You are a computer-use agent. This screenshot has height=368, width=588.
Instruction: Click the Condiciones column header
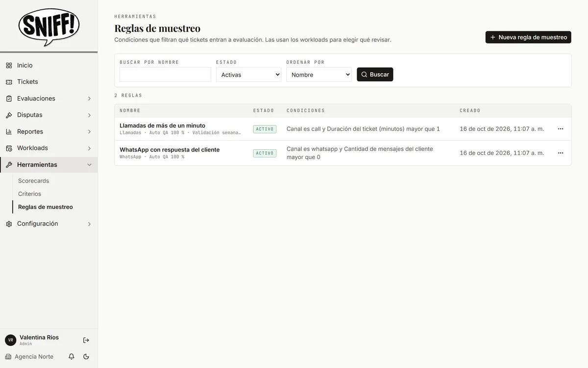coord(306,111)
